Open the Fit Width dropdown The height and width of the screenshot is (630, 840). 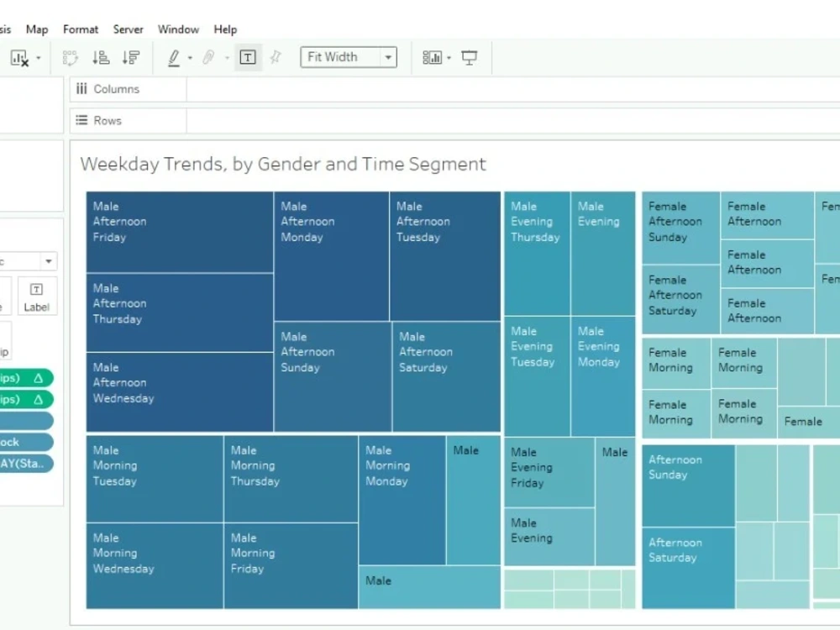[x=388, y=57]
